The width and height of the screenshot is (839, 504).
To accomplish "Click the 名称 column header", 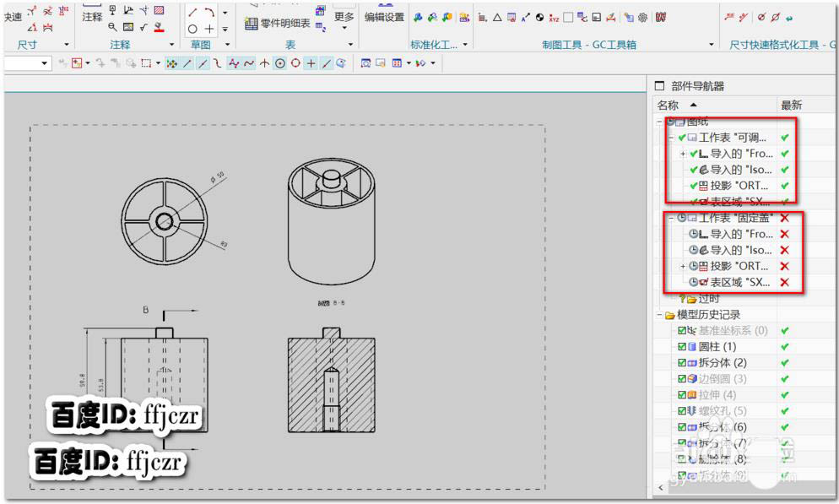I will point(668,106).
